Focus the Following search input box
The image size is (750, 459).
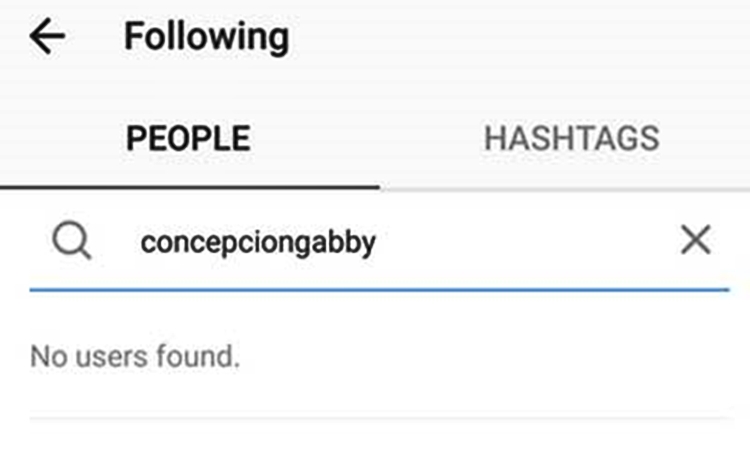tap(400, 241)
